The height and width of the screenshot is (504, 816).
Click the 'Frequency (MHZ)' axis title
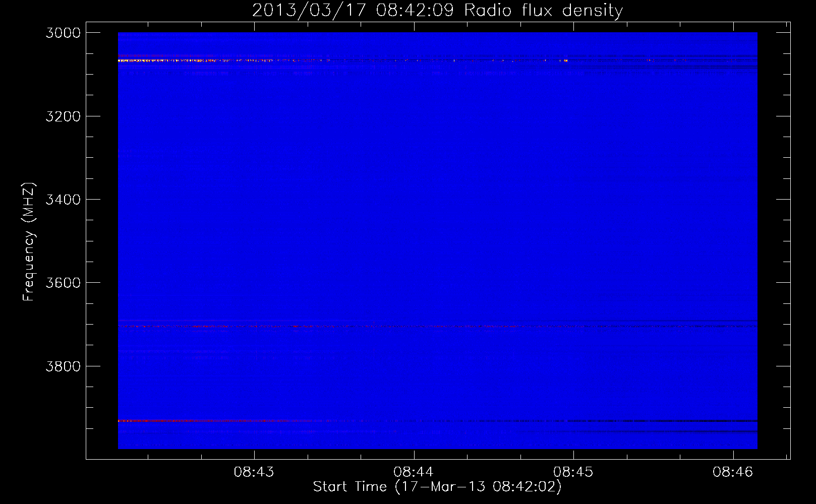coord(29,242)
